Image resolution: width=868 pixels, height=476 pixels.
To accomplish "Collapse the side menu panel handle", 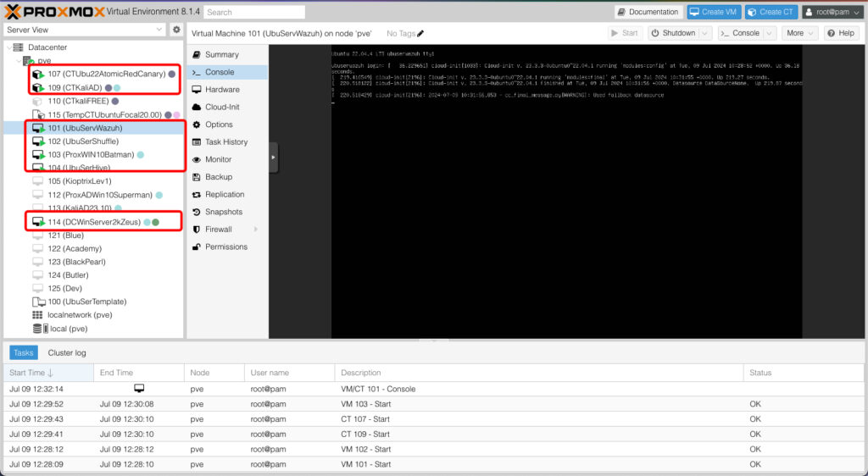I will pos(274,157).
